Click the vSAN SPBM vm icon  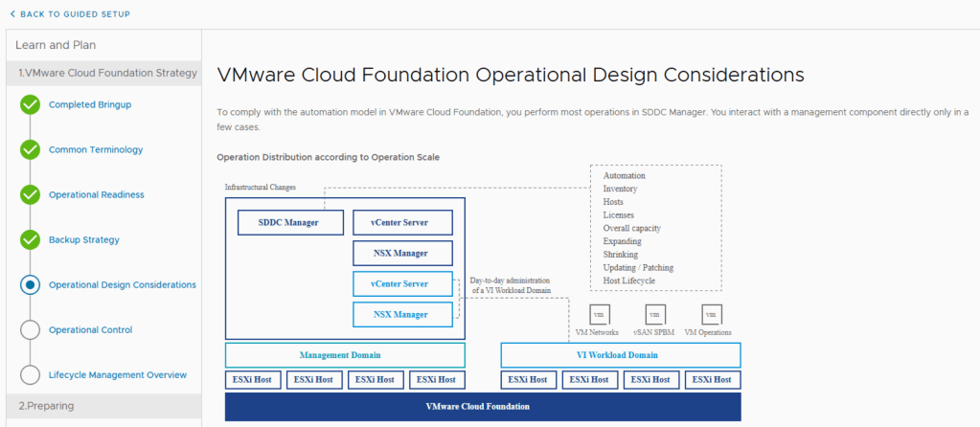pyautogui.click(x=654, y=315)
